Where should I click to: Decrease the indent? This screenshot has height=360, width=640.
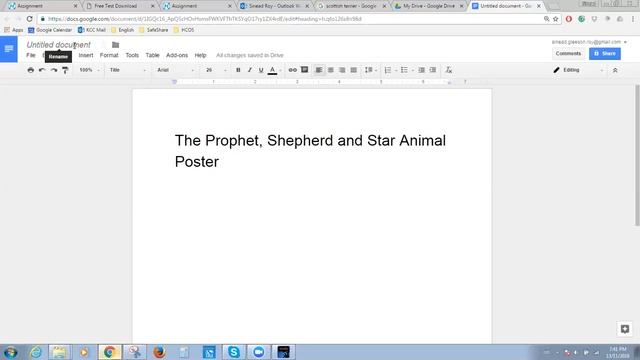pos(421,70)
